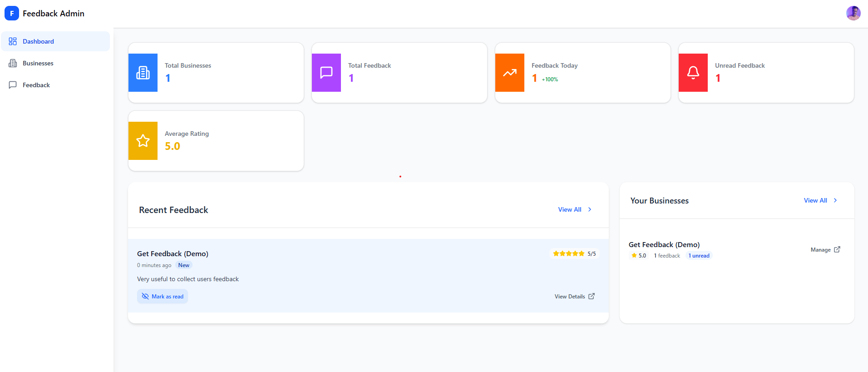
Task: Click the purple Total Feedback chat icon
Action: tap(326, 73)
